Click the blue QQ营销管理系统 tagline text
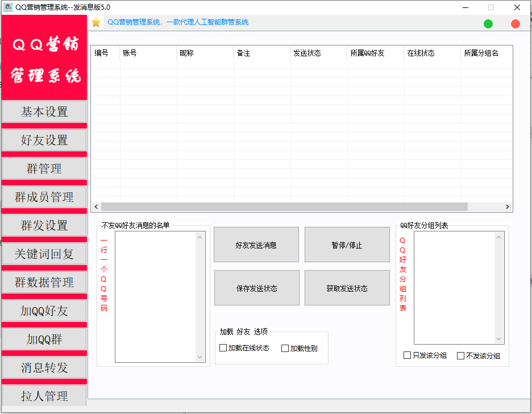Viewport: 532px width, 414px height. coord(178,22)
